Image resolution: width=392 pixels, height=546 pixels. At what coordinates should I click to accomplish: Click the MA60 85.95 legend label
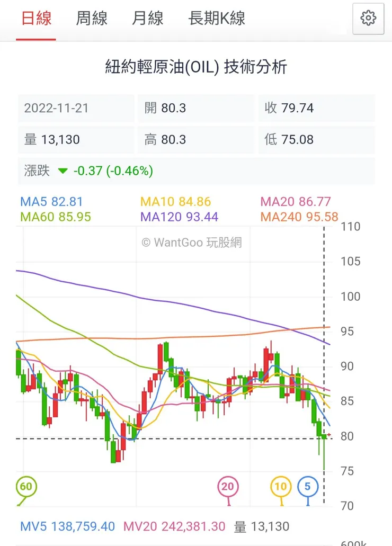tap(56, 217)
